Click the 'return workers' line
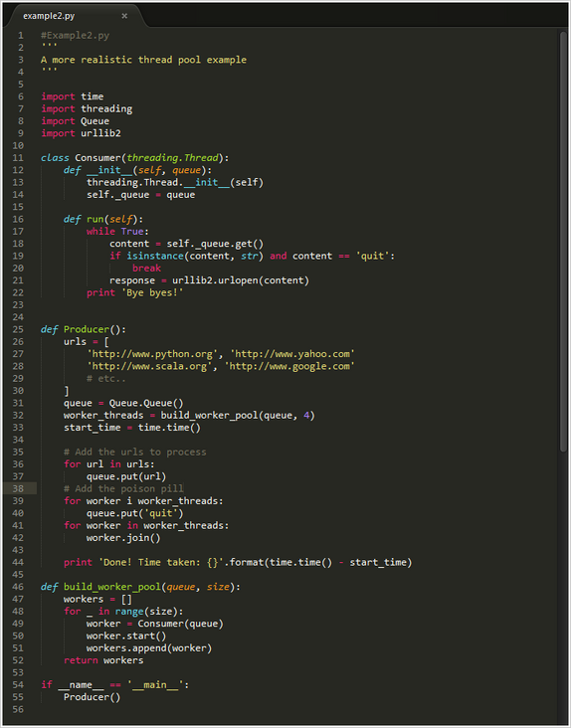 tap(103, 660)
